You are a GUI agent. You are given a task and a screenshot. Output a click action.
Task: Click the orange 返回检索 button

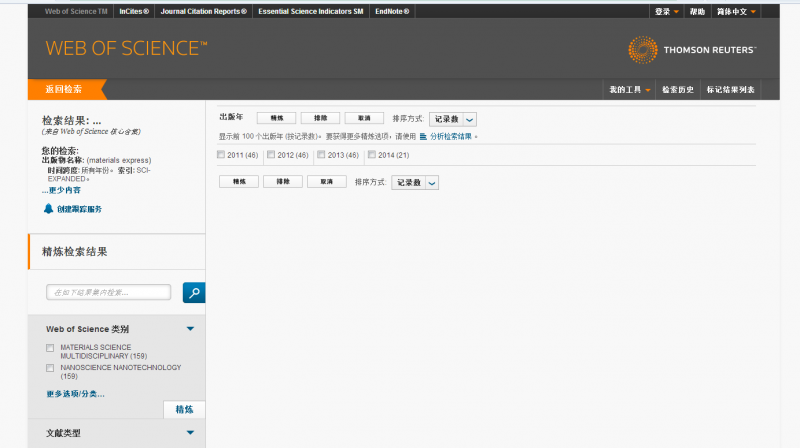65,89
